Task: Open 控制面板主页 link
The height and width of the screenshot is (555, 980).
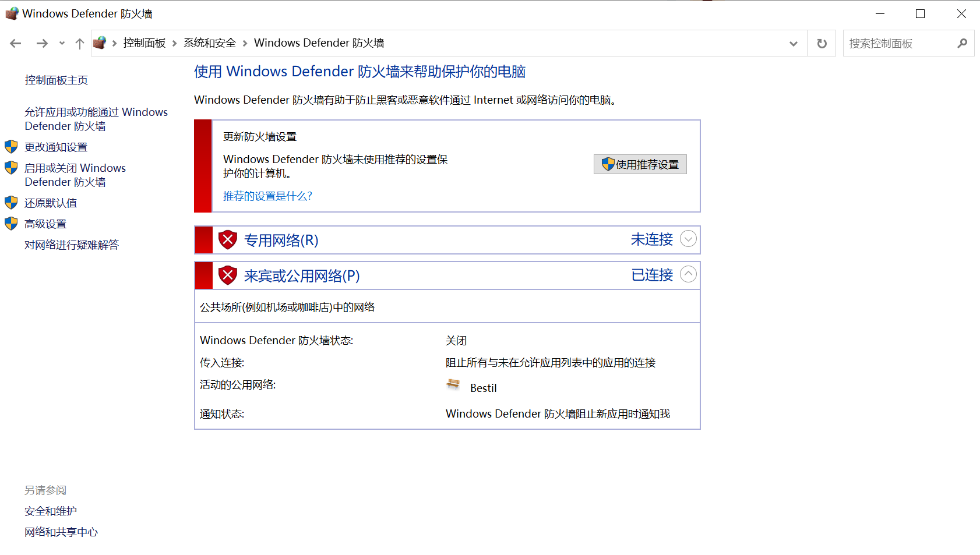Action: (57, 80)
